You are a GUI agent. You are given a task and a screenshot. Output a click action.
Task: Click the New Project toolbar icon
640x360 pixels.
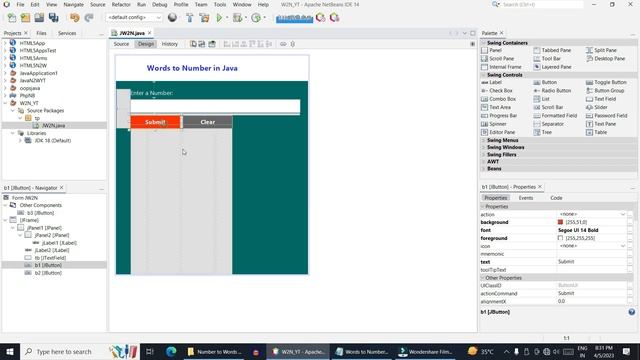click(x=25, y=18)
